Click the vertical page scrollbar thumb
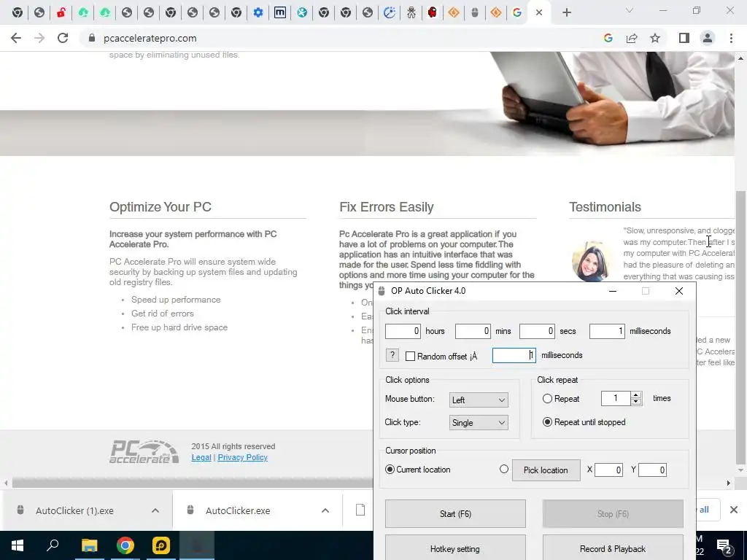The height and width of the screenshot is (560, 747). tap(740, 327)
